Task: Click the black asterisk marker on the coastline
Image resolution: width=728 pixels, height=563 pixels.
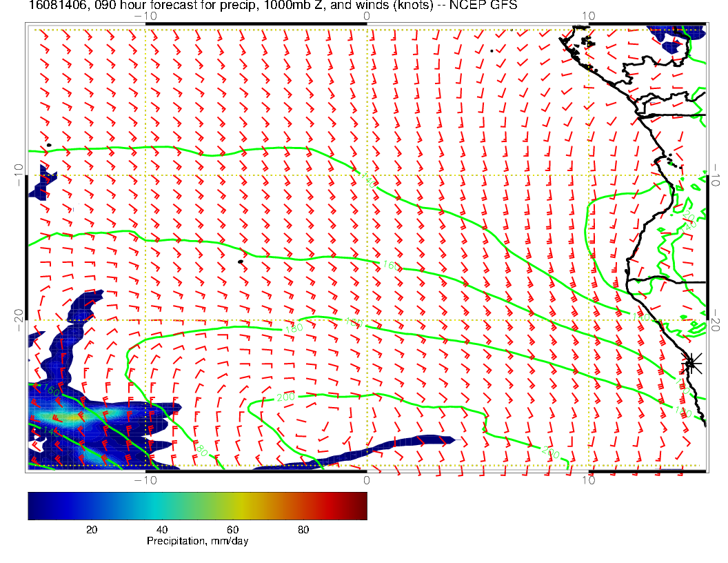Action: click(x=691, y=362)
